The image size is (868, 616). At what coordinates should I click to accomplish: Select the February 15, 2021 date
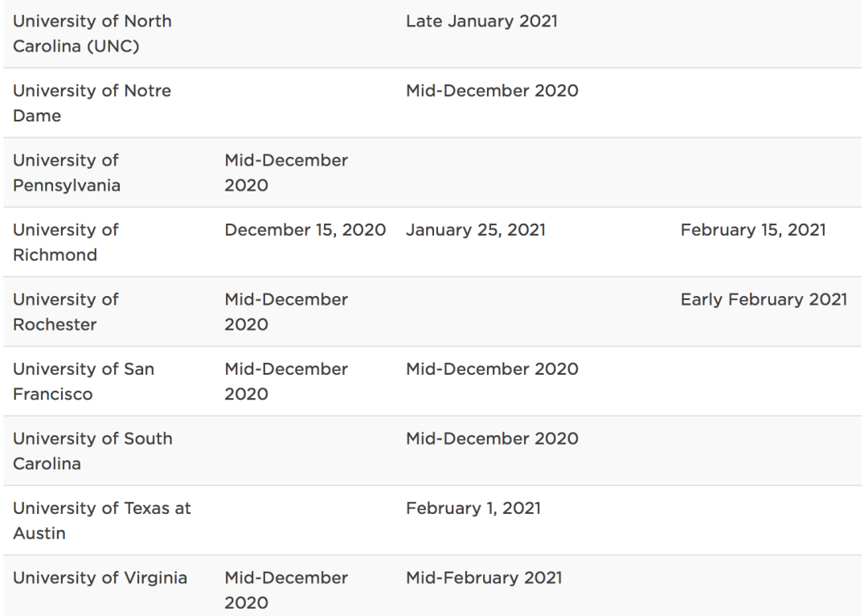[753, 231]
